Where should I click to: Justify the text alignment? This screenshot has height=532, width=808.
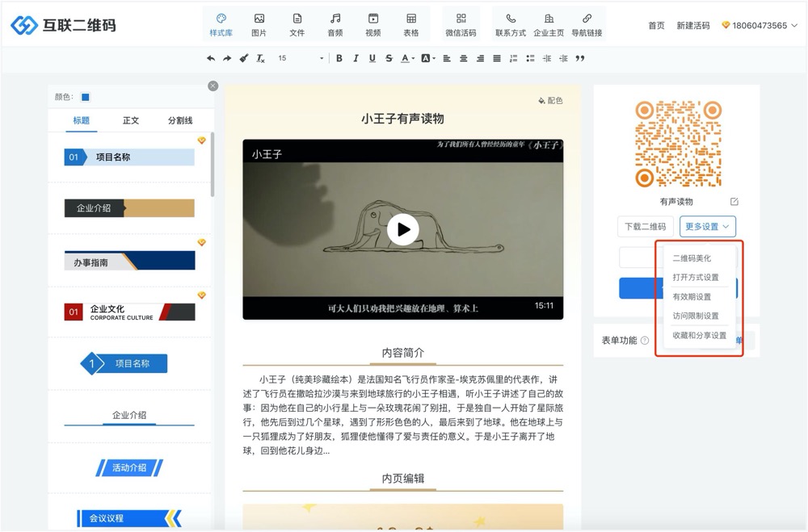click(x=497, y=58)
